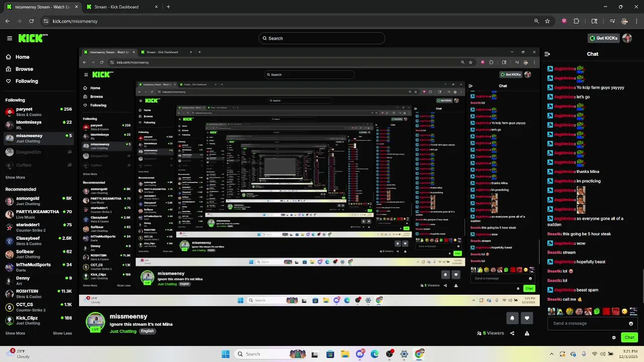This screenshot has height=362, width=644.
Task: Click the green Chat send button
Action: tap(629, 337)
